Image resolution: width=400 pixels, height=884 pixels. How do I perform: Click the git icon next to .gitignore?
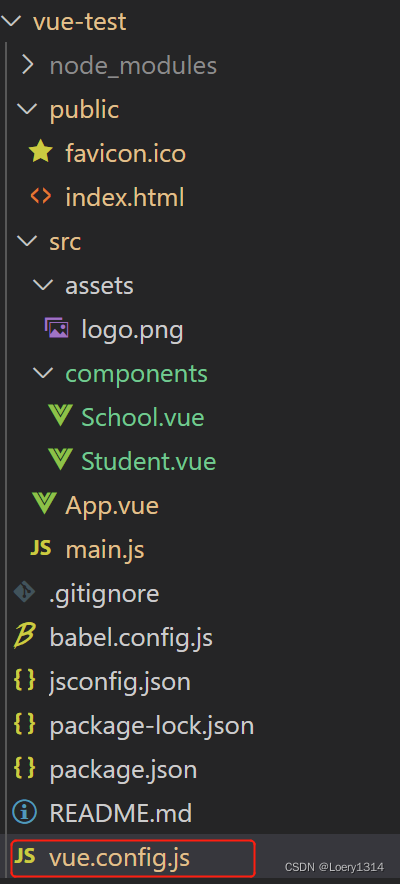click(24, 593)
